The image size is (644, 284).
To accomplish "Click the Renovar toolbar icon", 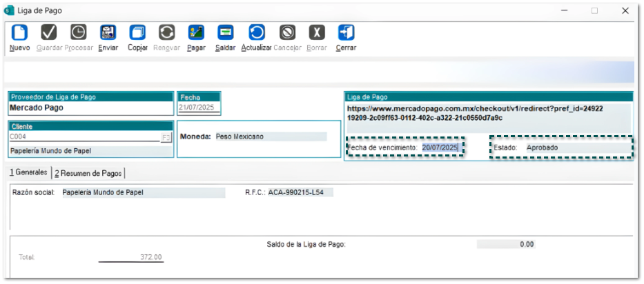I will [x=167, y=32].
